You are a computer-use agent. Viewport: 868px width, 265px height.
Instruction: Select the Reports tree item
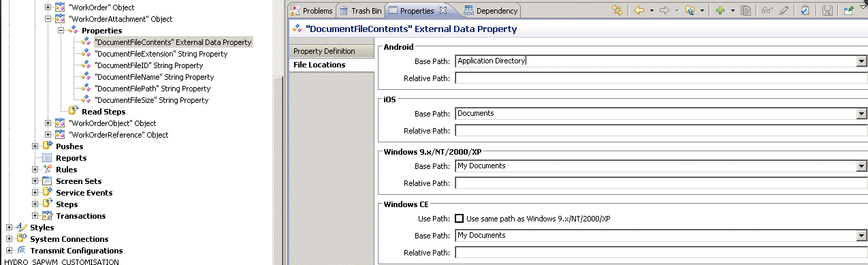coord(71,158)
